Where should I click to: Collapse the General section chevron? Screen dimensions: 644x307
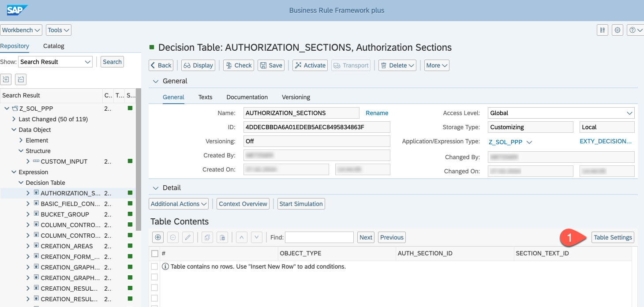tap(155, 81)
